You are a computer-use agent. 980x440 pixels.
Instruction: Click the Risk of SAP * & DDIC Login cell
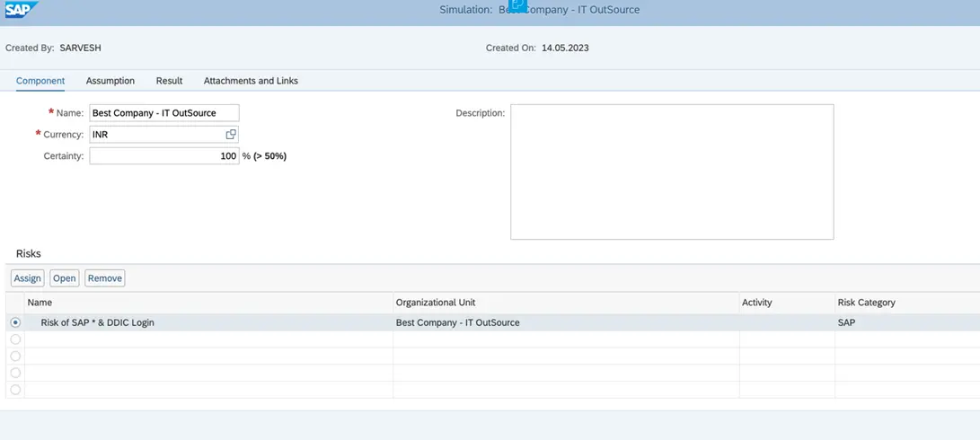(97, 322)
